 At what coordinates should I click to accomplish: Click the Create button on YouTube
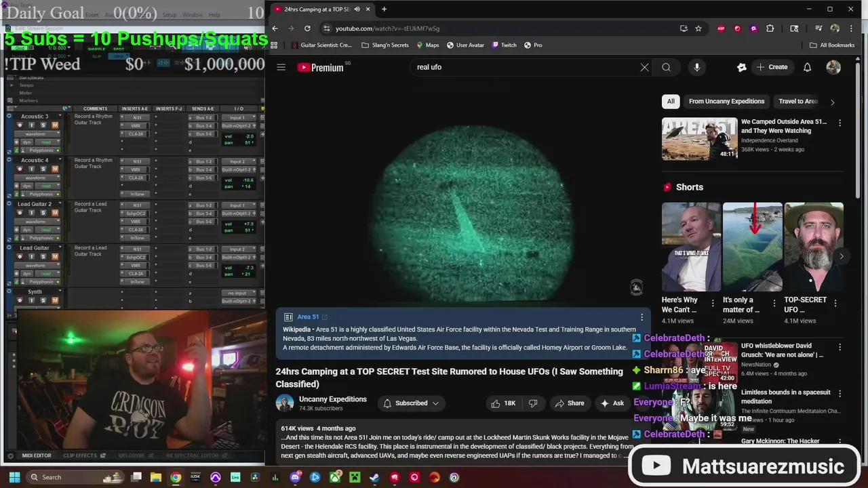(x=772, y=67)
